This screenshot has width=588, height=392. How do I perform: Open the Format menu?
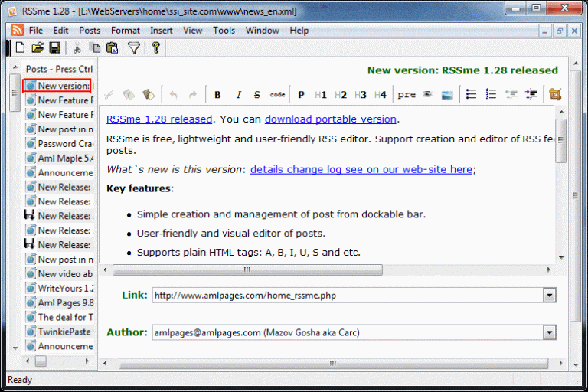(126, 31)
